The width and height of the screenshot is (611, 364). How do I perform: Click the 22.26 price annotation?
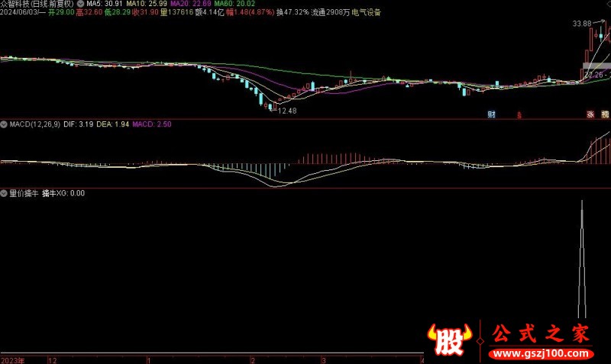click(x=594, y=75)
